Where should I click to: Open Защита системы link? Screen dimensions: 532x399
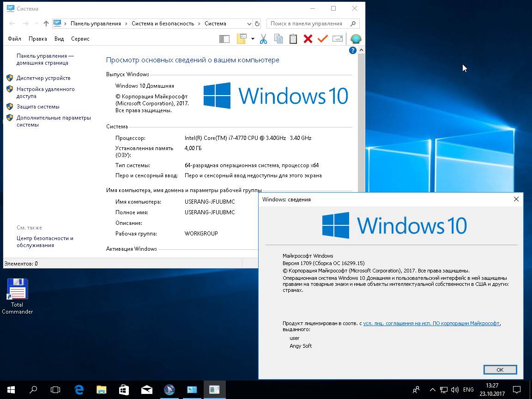(x=38, y=107)
